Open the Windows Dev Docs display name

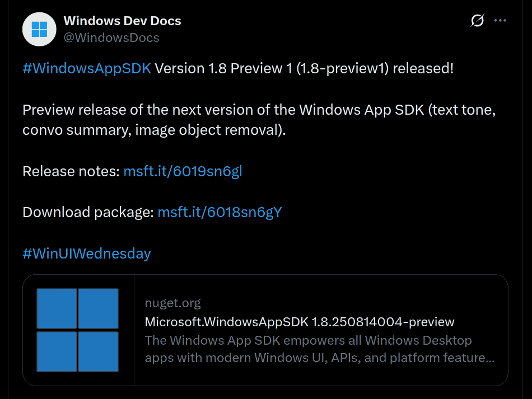pyautogui.click(x=122, y=21)
